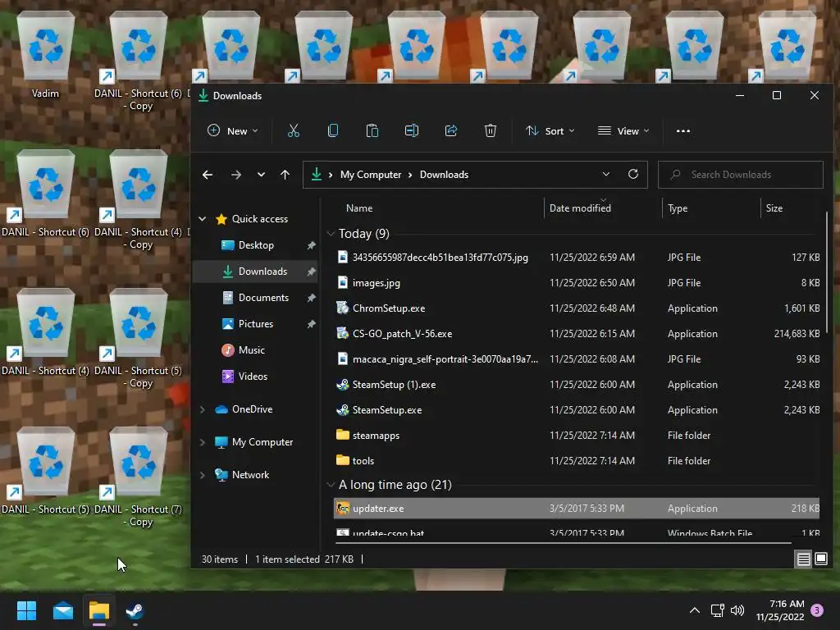Refresh the Downloads folder view
The height and width of the screenshot is (630, 840).
pyautogui.click(x=632, y=174)
